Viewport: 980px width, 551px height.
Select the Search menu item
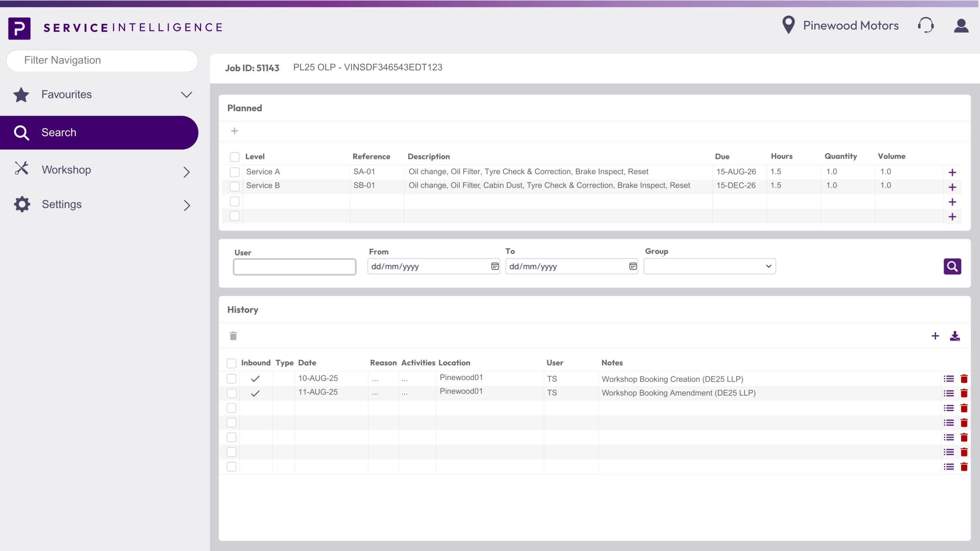pyautogui.click(x=99, y=132)
